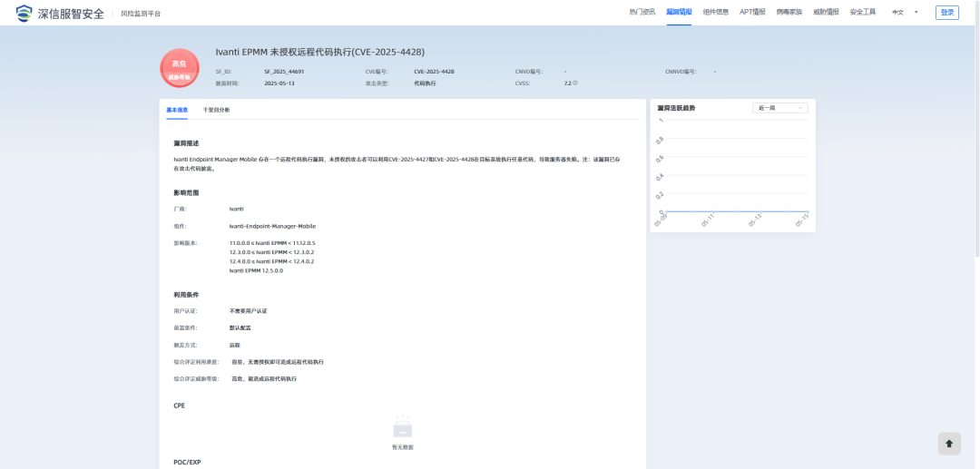Screen dimensions: 980x469
Task: Click the vendor value Ivanti
Action: [236, 210]
